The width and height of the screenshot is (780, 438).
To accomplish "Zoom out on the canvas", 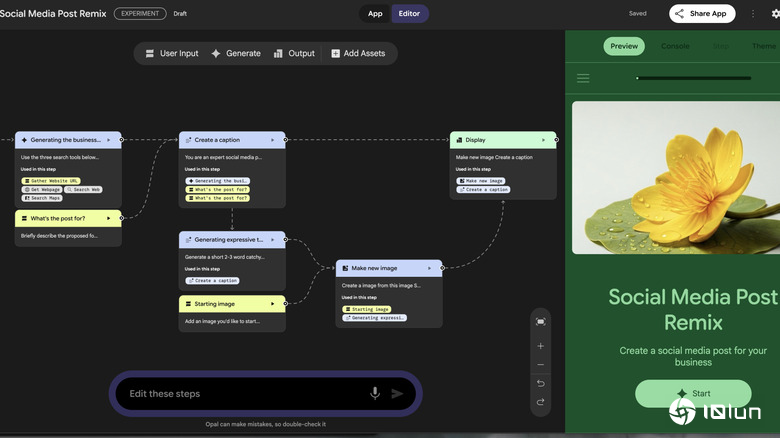I will pos(540,365).
